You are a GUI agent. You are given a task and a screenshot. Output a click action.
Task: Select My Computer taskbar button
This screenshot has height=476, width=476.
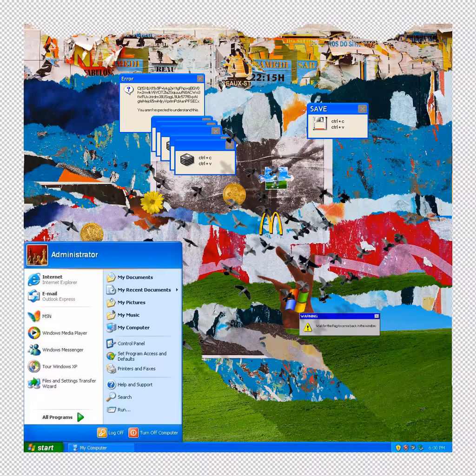100,448
